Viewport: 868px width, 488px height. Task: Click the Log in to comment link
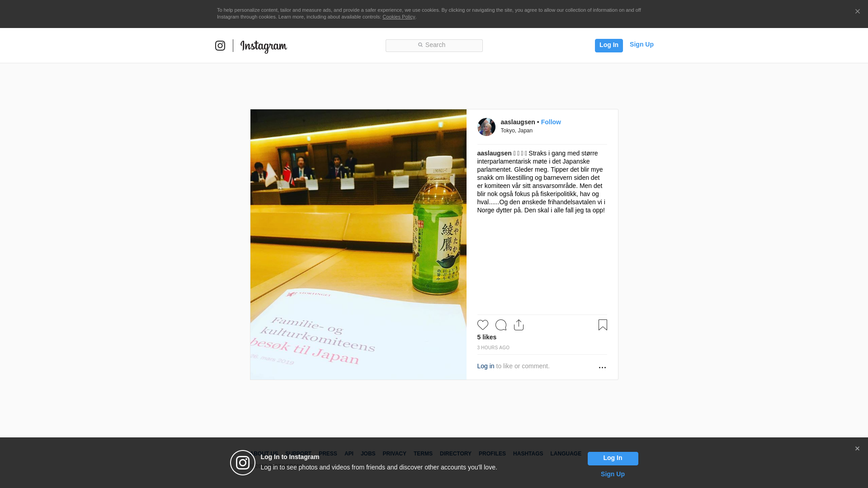486,366
